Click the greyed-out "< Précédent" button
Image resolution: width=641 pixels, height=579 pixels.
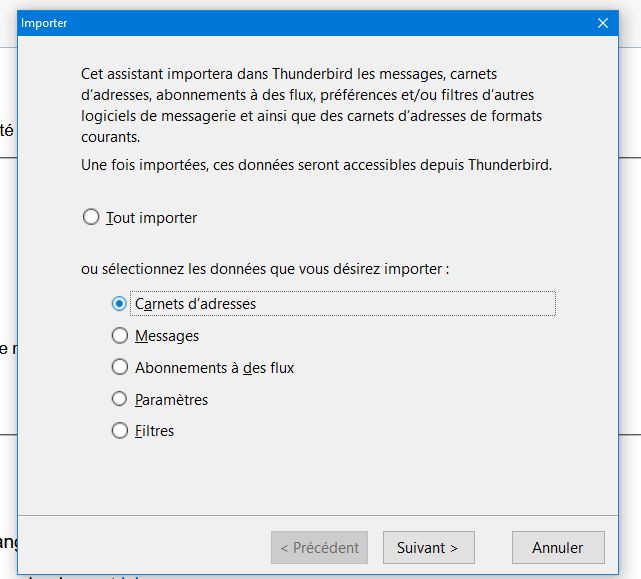tap(320, 547)
